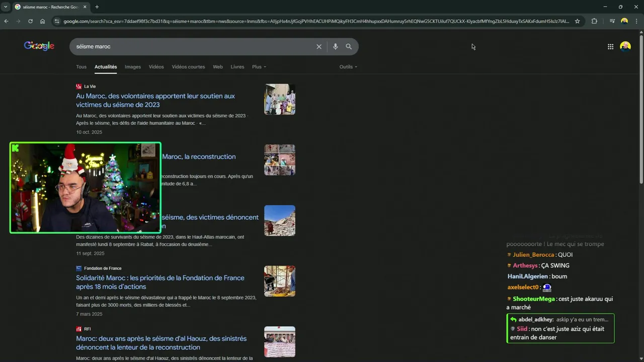Open La Vie article about volontaires
644x362 pixels.
coord(155,100)
